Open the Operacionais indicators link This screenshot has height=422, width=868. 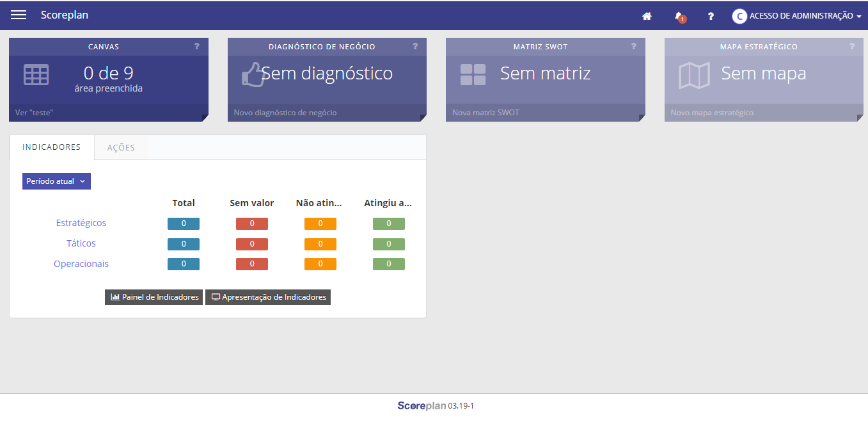81,264
